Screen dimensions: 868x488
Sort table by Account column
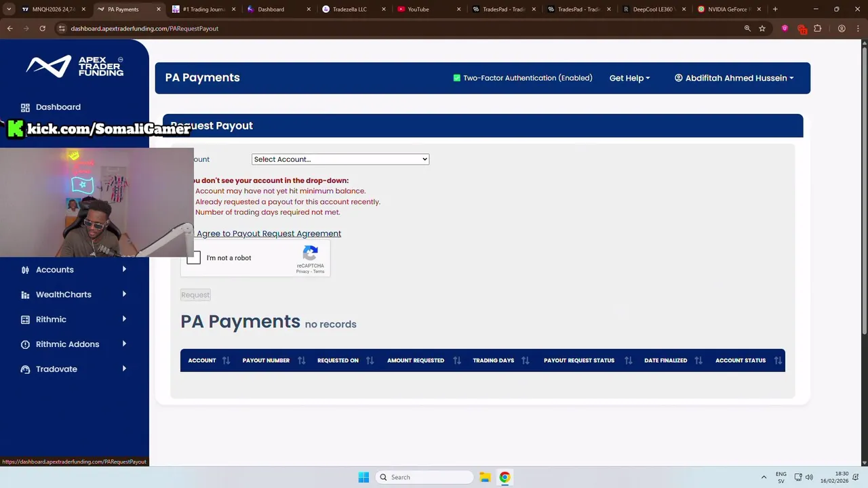coord(210,361)
